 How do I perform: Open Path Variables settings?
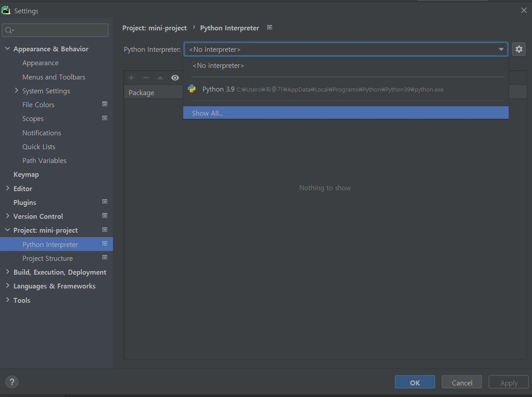[x=45, y=161]
